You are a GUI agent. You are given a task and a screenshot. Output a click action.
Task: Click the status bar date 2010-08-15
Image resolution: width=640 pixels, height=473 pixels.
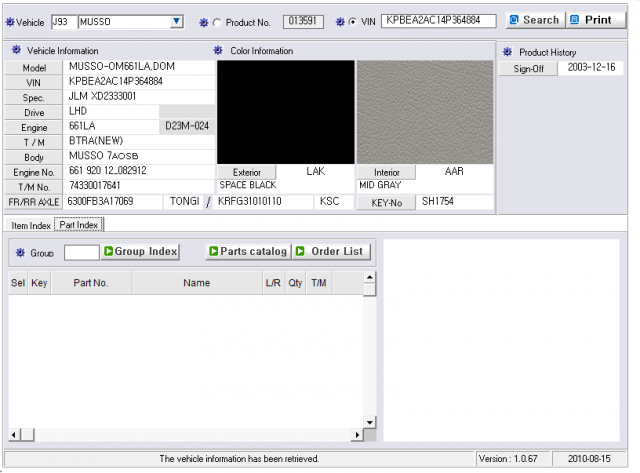pyautogui.click(x=589, y=459)
